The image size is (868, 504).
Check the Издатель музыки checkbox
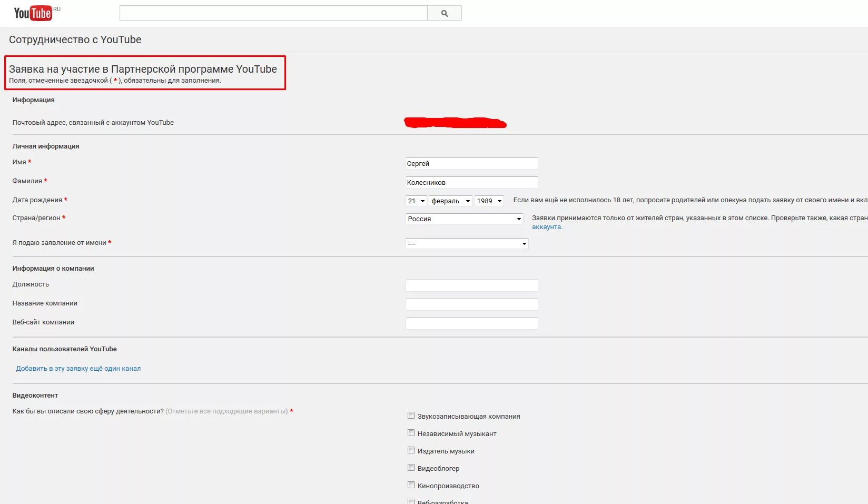click(411, 450)
